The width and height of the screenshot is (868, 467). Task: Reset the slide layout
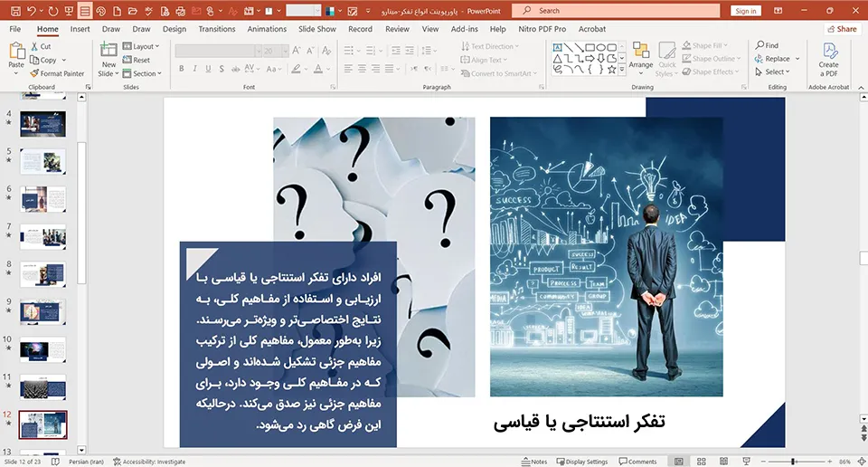point(137,60)
